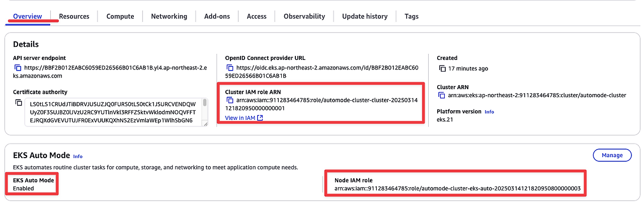This screenshot has width=644, height=205.
Task: Open the Tags tab
Action: (412, 16)
